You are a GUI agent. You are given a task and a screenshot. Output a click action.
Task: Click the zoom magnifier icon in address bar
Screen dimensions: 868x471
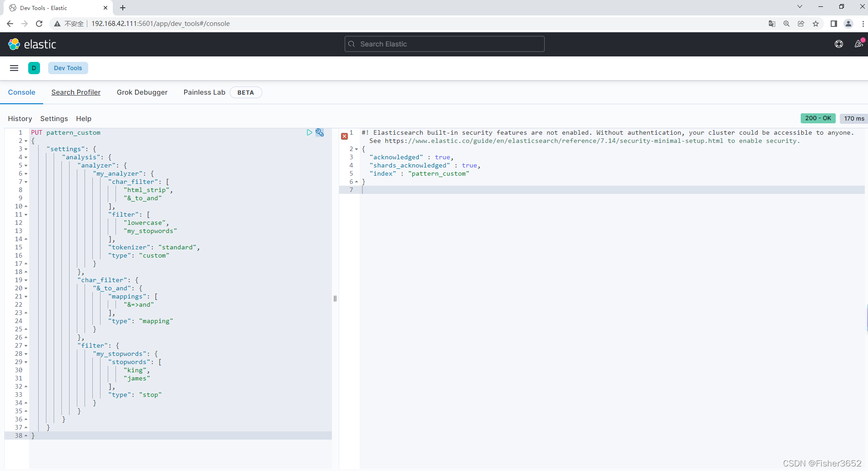click(x=786, y=24)
